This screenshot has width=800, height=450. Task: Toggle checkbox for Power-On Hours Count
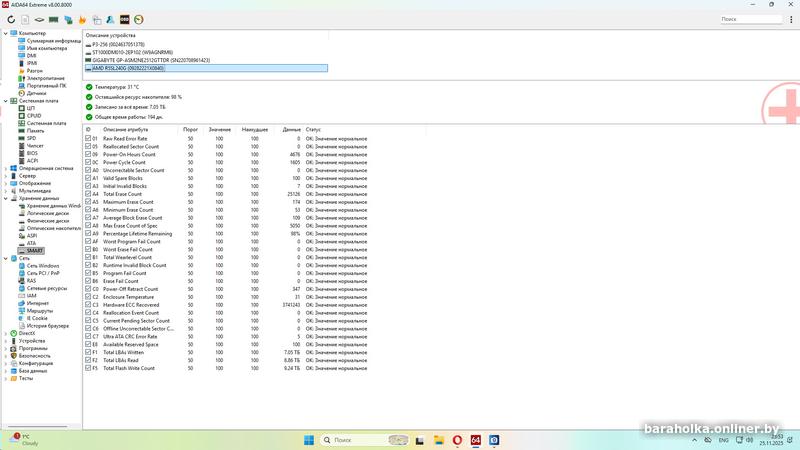pos(88,154)
